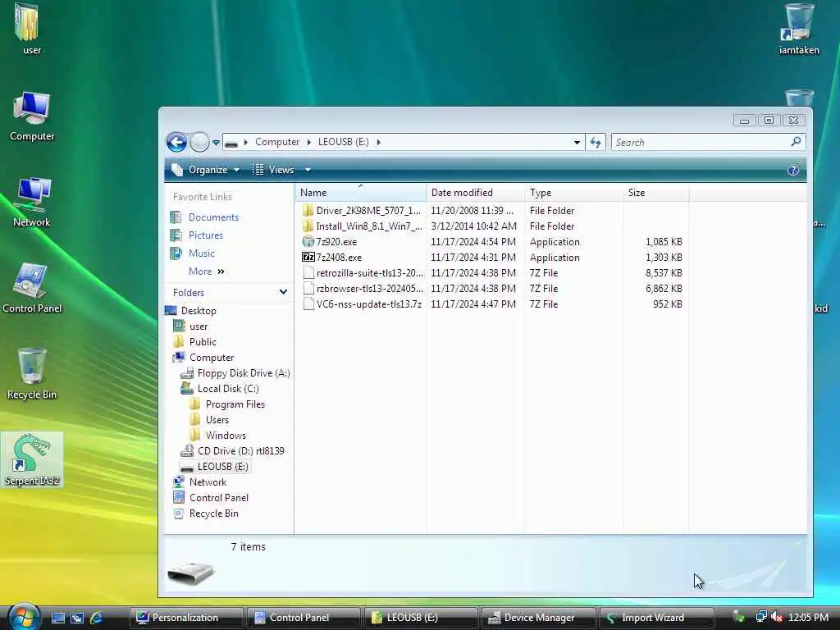
Task: Sort files by Name column header
Action: coord(361,192)
